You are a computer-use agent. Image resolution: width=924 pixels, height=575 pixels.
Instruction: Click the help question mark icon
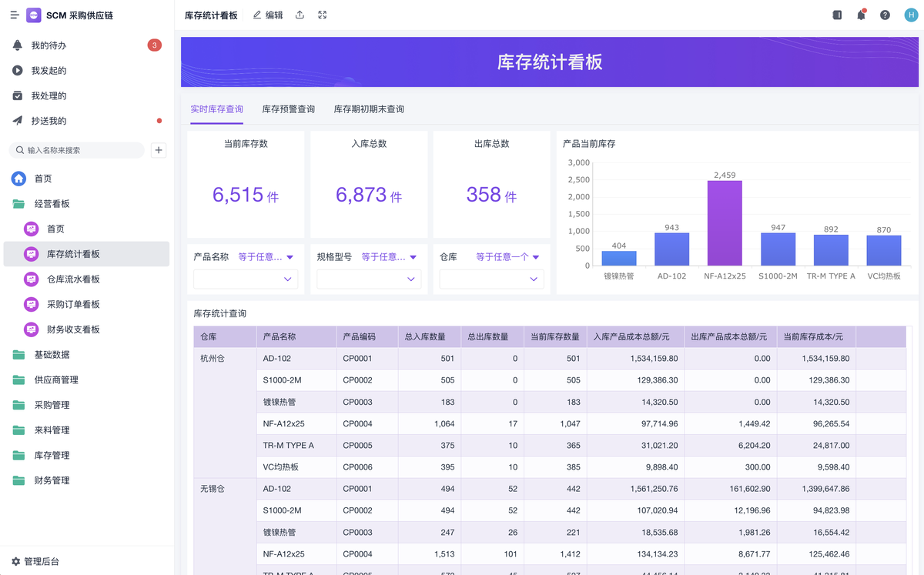point(885,15)
